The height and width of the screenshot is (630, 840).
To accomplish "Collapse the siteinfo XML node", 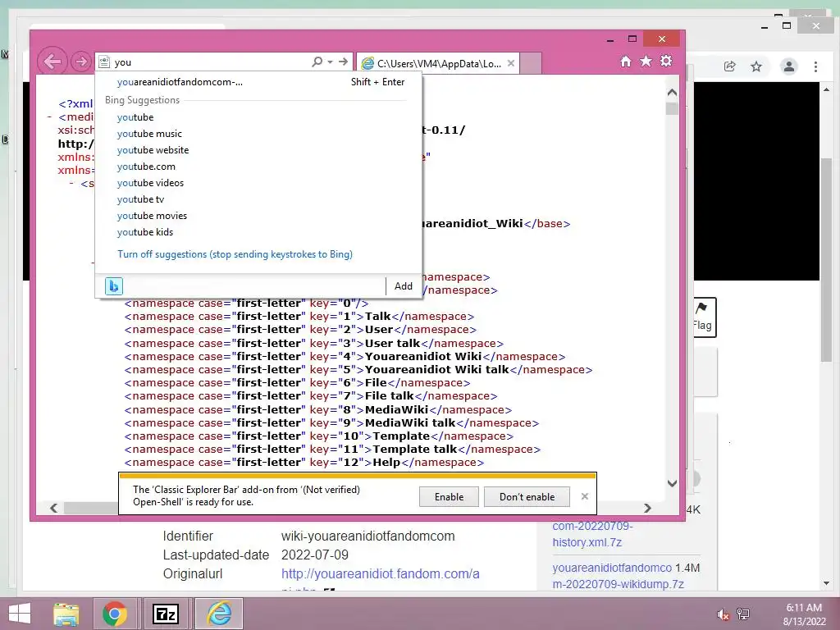I will [71, 184].
